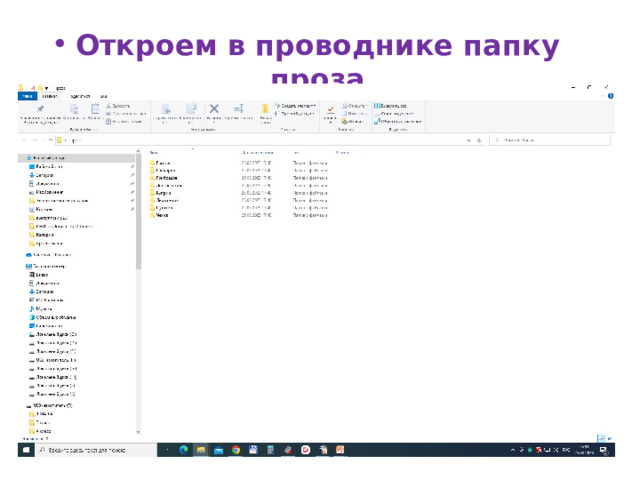Click the red X Delete icon
Screen dimensions: 640x480
[x=214, y=109]
